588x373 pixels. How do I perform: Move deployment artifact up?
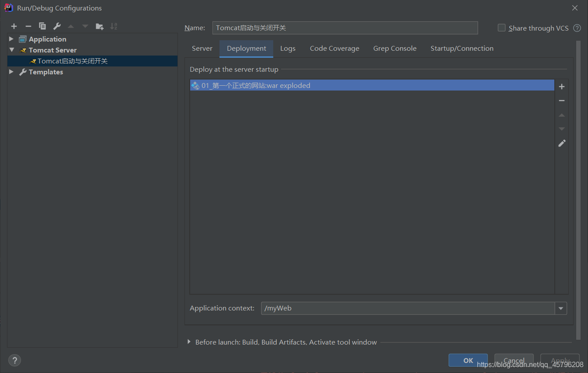pyautogui.click(x=562, y=115)
